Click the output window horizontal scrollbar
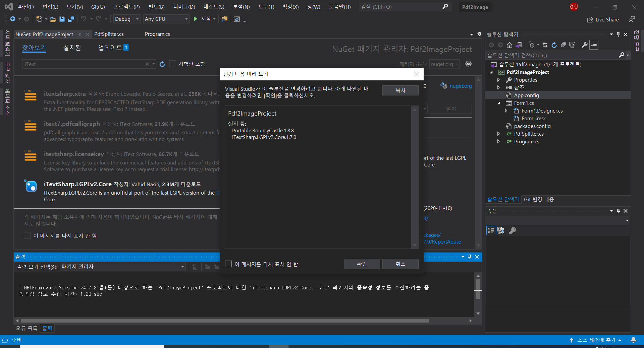The width and height of the screenshot is (644, 348). click(x=225, y=321)
